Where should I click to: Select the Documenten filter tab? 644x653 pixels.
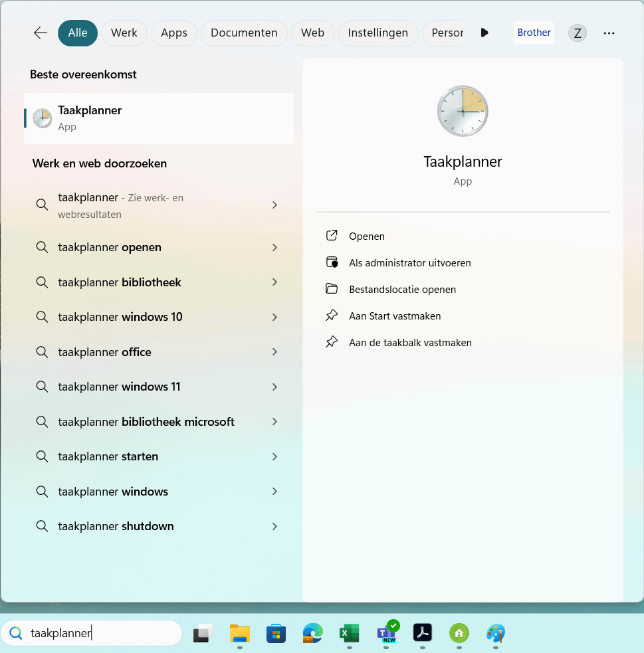click(x=244, y=33)
